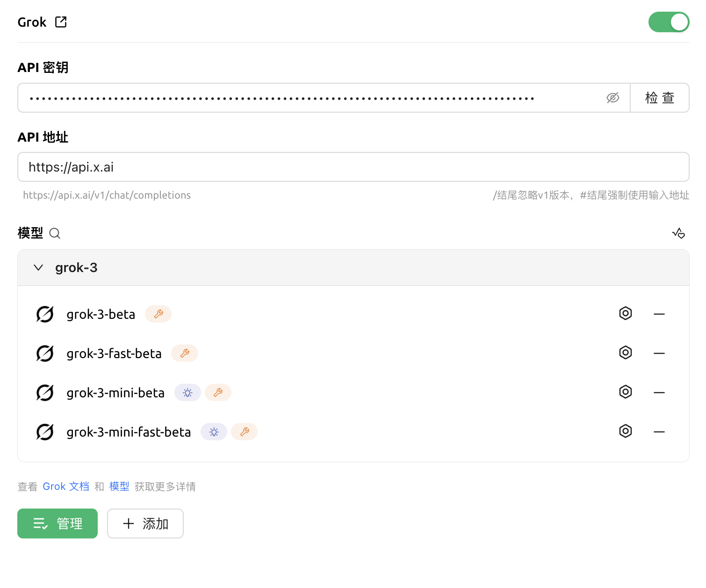Click the 管理 button

click(x=57, y=523)
